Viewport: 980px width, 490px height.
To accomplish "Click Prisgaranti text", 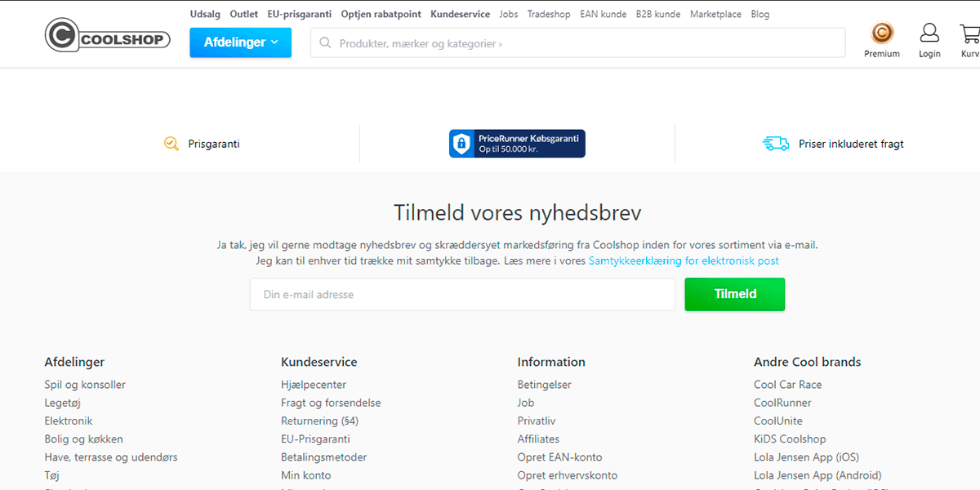I will click(x=214, y=144).
